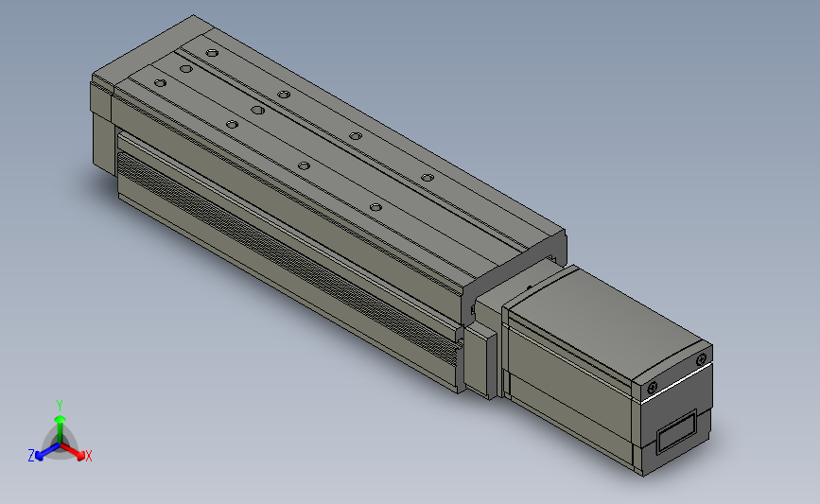
Task: Click the red X axis arrow of the triad
Action: pos(73,451)
